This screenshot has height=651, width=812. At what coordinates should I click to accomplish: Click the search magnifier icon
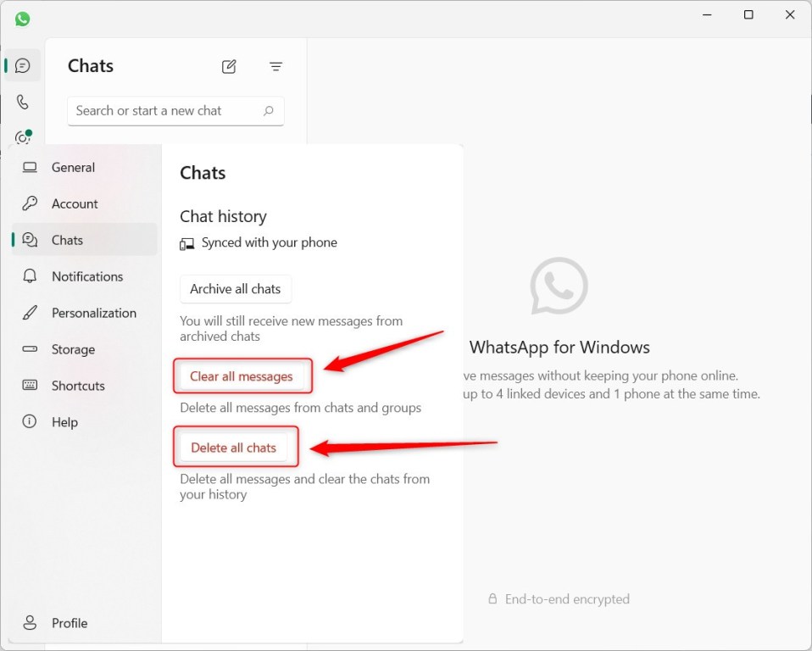tap(269, 111)
